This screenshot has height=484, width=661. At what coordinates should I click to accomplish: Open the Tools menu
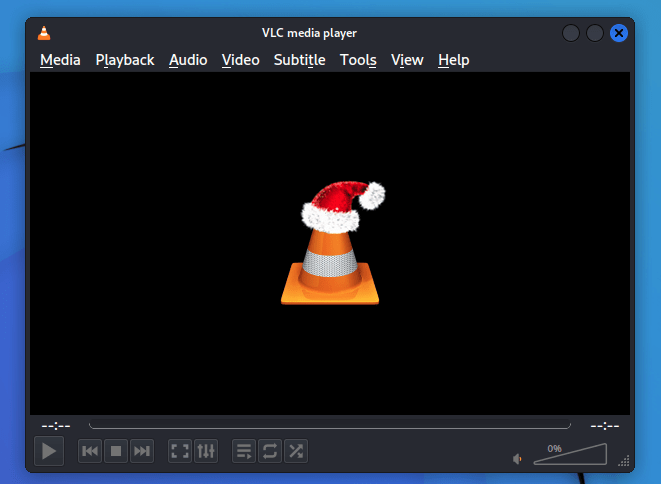point(358,60)
